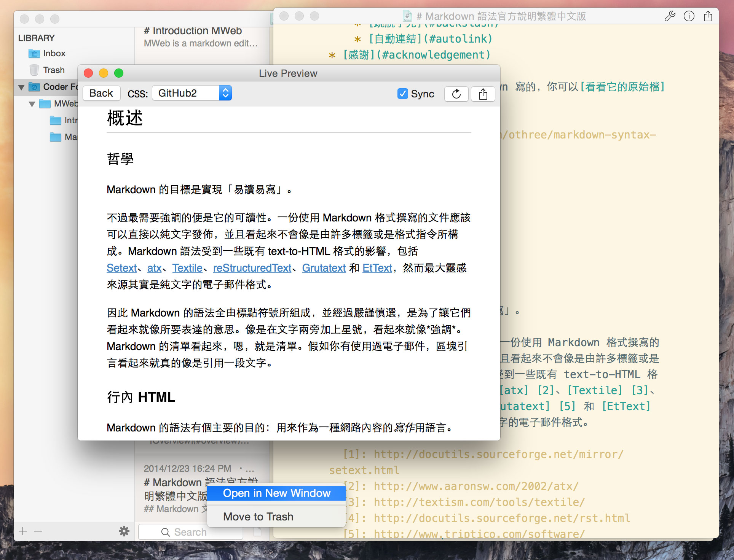Remove library item with minus icon
734x560 pixels.
(38, 531)
